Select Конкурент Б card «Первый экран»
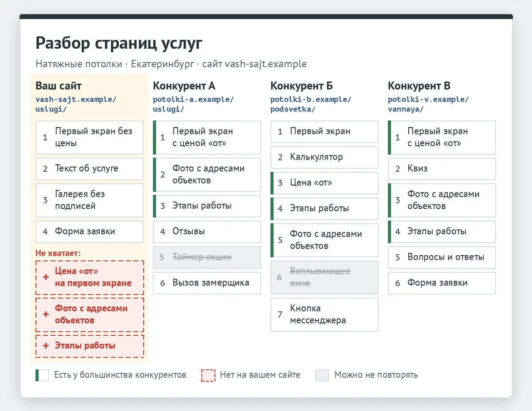 [x=325, y=132]
